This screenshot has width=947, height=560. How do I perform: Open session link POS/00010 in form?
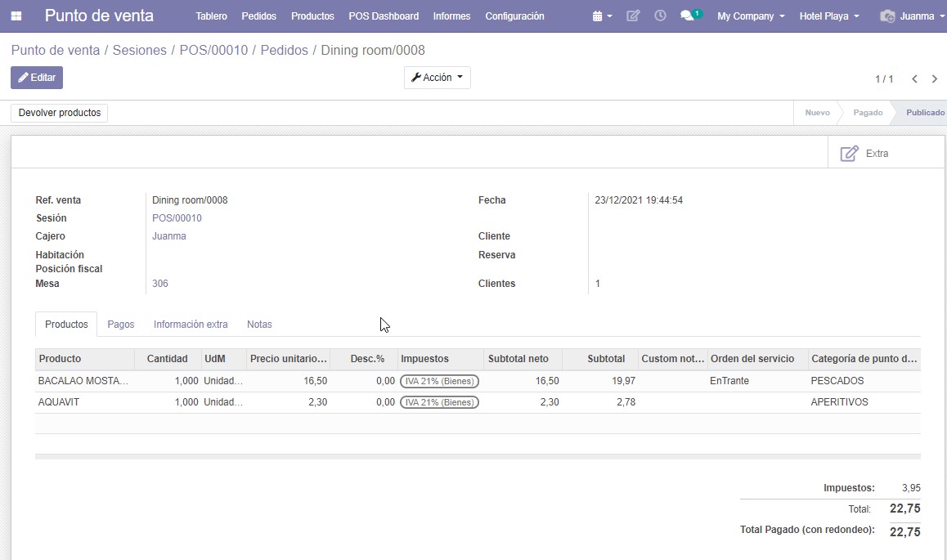tap(177, 217)
